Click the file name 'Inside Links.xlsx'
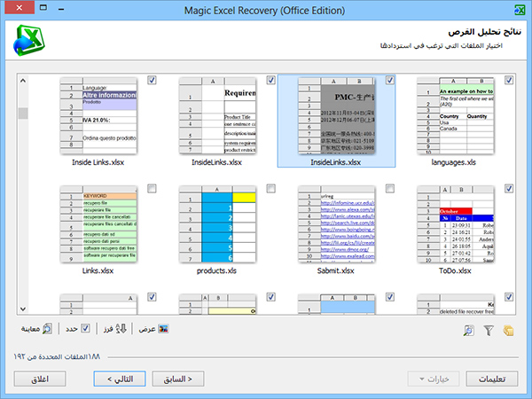Screen dimensions: 532x399 coord(98,162)
